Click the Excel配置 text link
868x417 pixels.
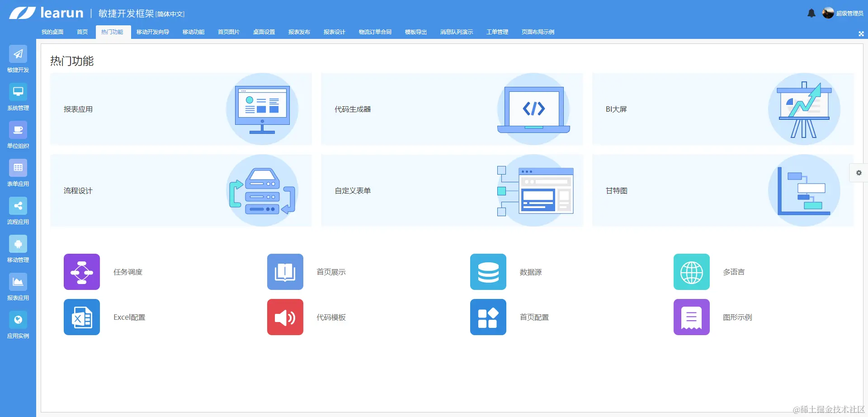pyautogui.click(x=129, y=317)
